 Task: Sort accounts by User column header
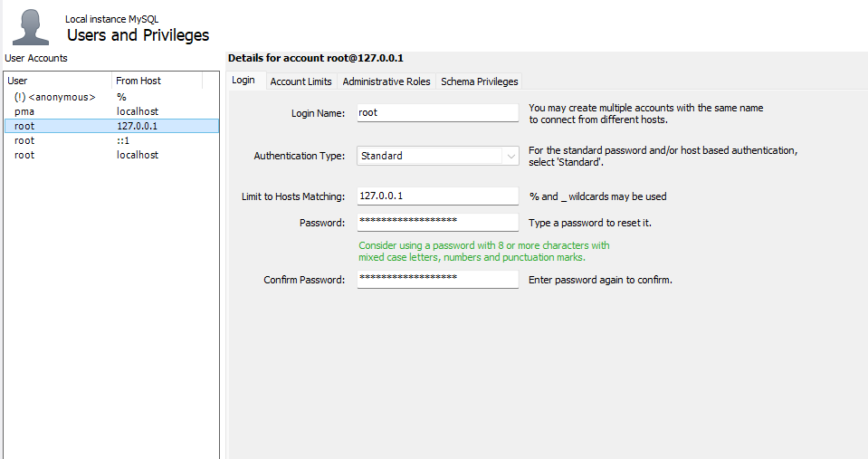click(x=58, y=81)
